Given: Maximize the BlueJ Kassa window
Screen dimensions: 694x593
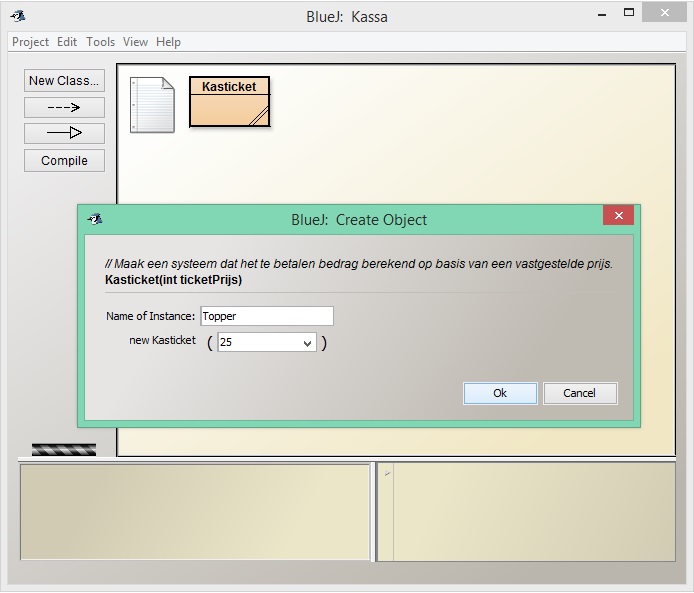Looking at the screenshot, I should tap(628, 13).
